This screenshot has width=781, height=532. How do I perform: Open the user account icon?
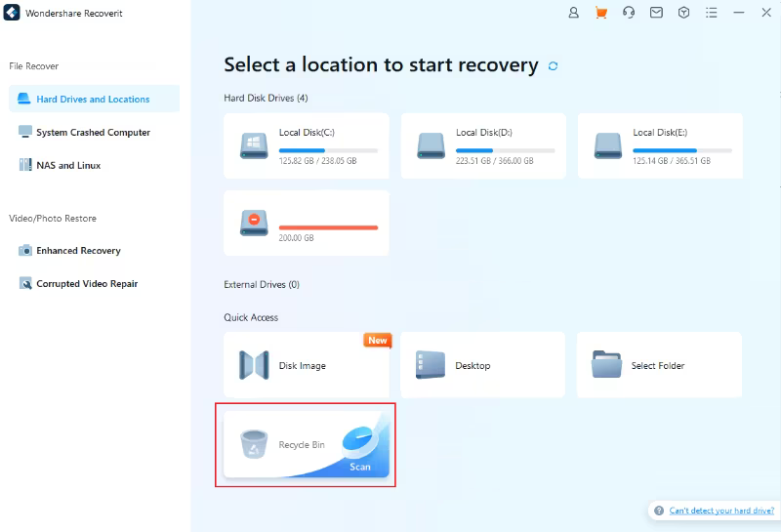point(574,13)
